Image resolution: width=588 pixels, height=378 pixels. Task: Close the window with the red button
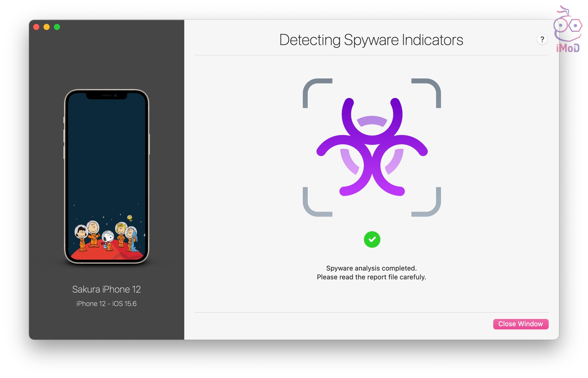[36, 27]
